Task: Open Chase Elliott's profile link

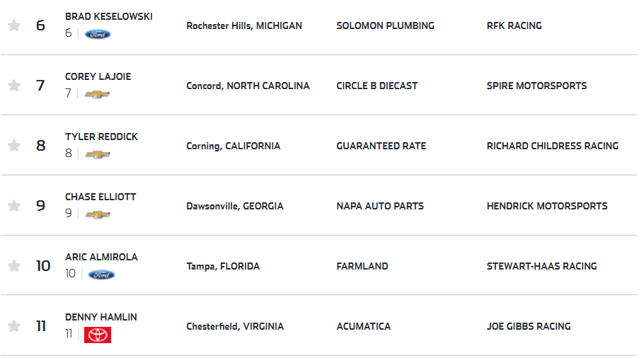Action: pyautogui.click(x=100, y=197)
